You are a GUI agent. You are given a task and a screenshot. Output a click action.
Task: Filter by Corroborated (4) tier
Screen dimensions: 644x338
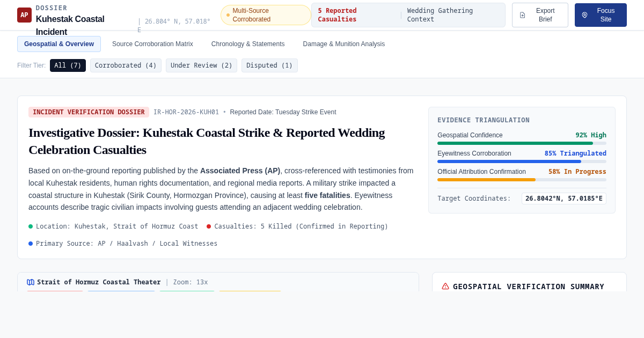click(x=126, y=65)
